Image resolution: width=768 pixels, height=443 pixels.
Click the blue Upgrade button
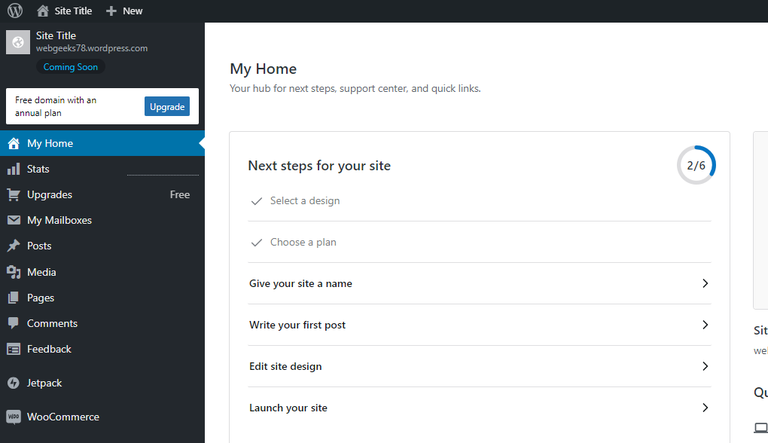pyautogui.click(x=167, y=106)
